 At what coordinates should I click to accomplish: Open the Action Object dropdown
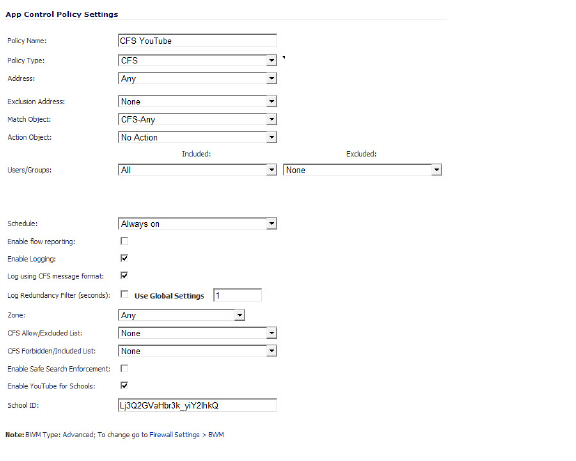point(197,137)
